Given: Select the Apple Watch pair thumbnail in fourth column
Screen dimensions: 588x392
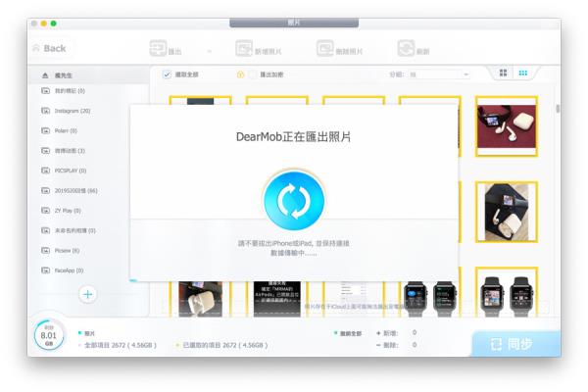Looking at the screenshot, I should 430,299.
